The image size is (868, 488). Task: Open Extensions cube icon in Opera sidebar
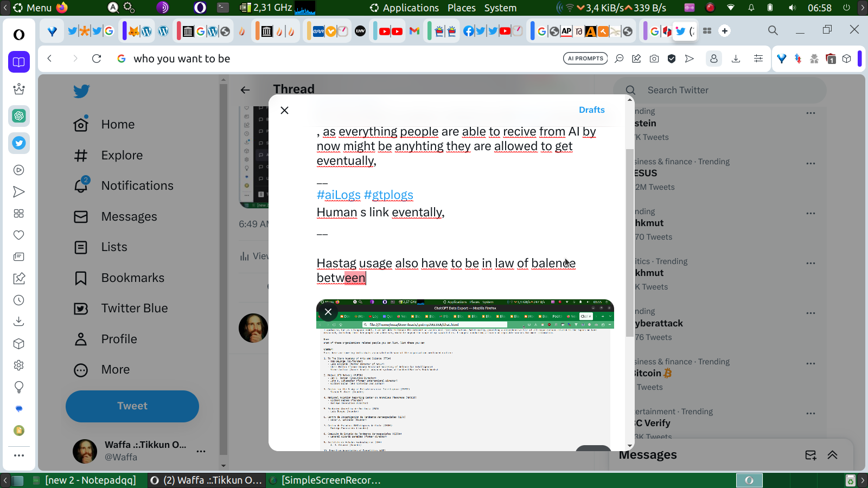[x=19, y=344]
